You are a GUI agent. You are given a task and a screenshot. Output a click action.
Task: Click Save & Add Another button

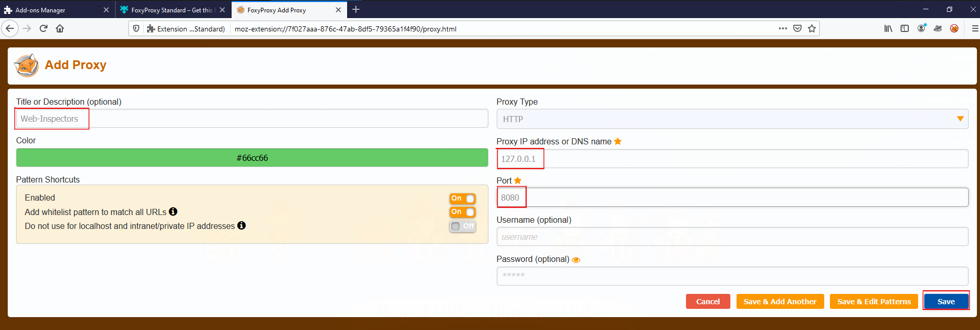pos(780,302)
